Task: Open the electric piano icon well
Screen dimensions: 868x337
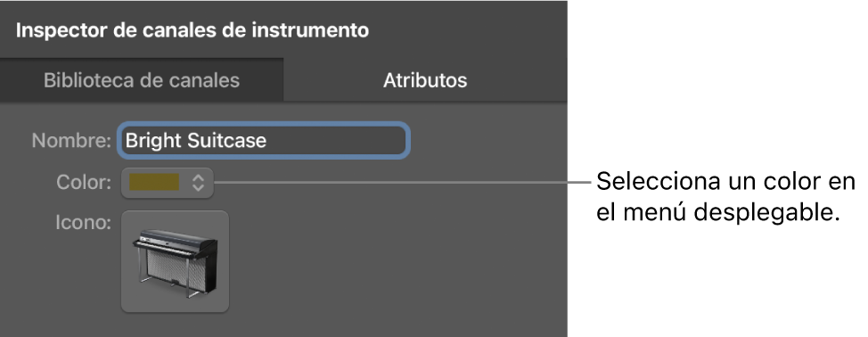Action: pyautogui.click(x=175, y=261)
